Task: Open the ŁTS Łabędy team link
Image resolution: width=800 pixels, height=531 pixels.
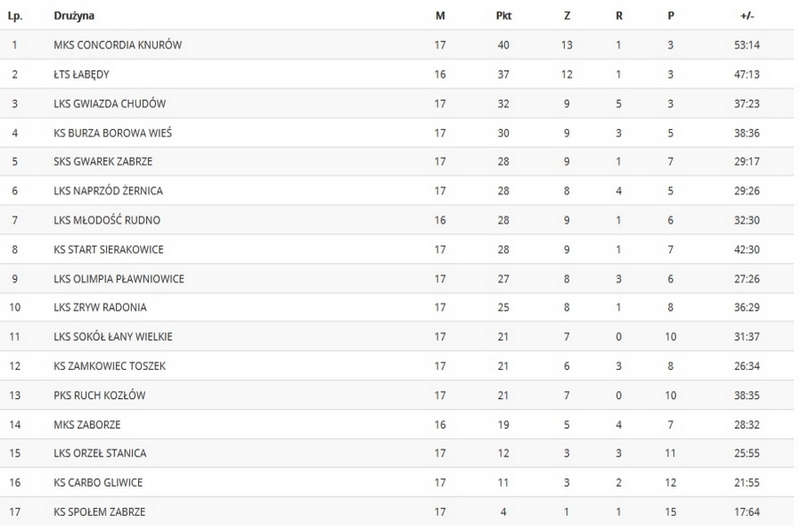Action: pyautogui.click(x=82, y=74)
